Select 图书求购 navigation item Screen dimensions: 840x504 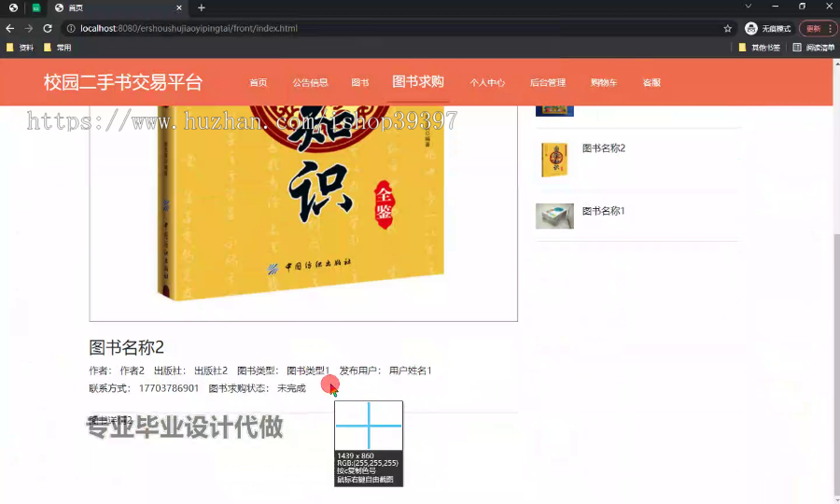click(x=418, y=82)
